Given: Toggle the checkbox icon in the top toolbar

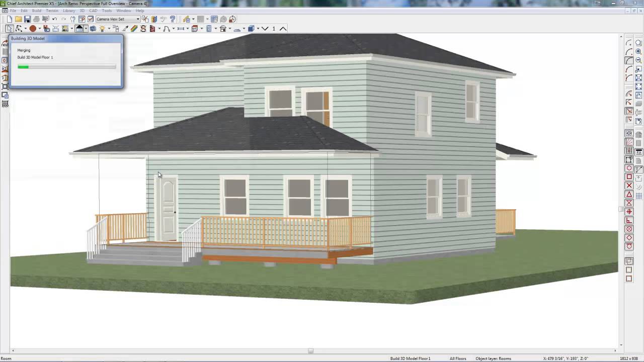Looking at the screenshot, I should (91, 19).
